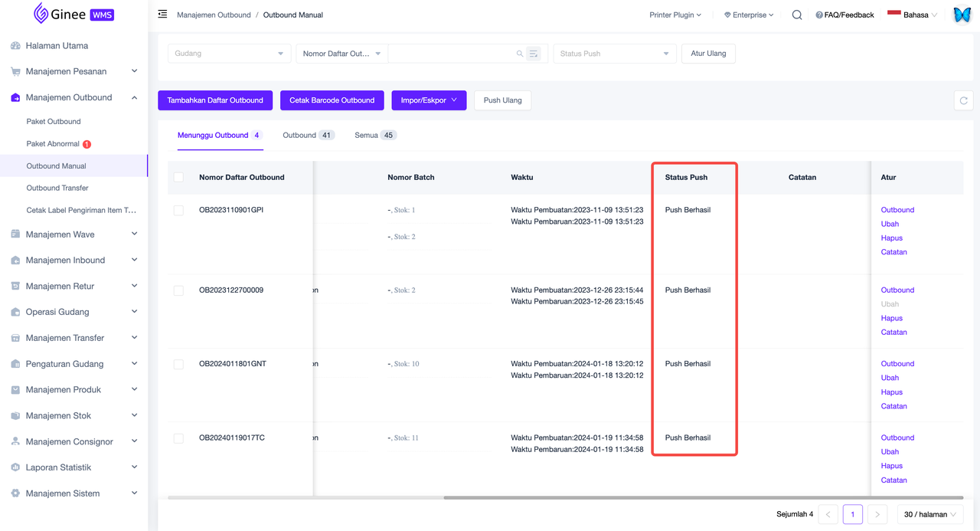Open the Status Push filter dropdown
This screenshot has width=980, height=531.
click(615, 54)
